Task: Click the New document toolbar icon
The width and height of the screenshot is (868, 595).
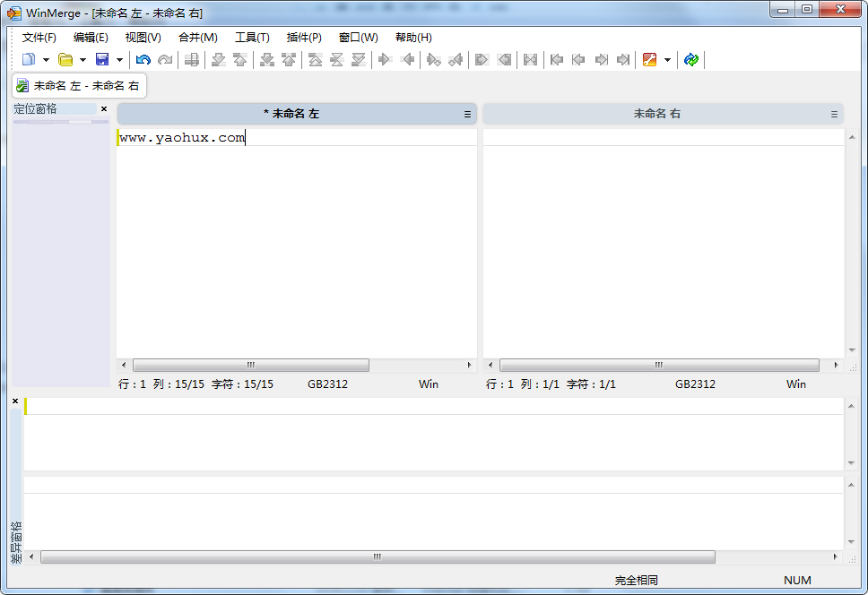Action: [29, 60]
